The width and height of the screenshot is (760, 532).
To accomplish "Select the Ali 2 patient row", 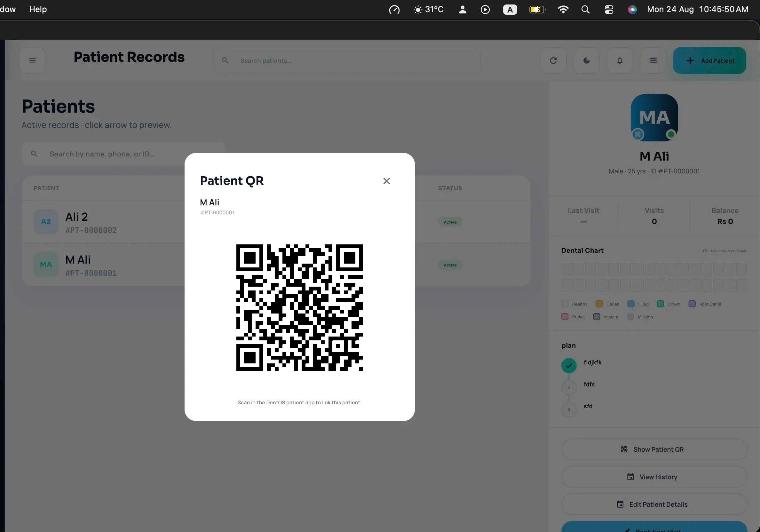I will click(x=276, y=222).
